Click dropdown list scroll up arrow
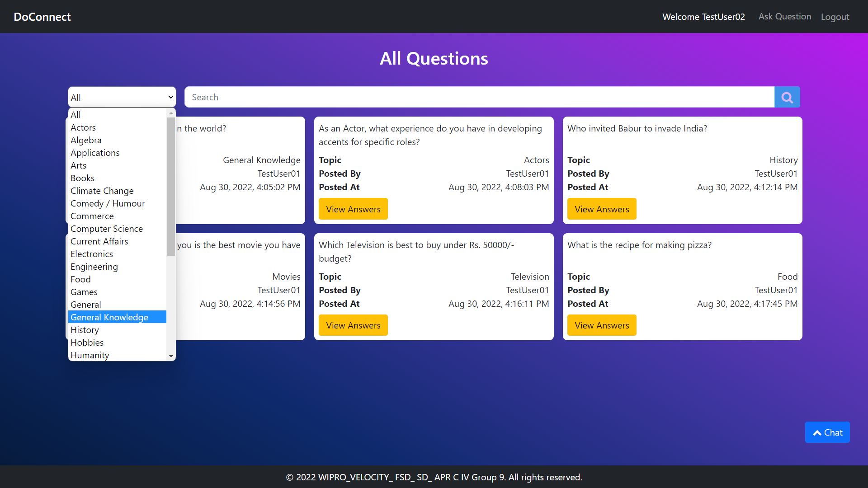The image size is (868, 488). (x=171, y=113)
